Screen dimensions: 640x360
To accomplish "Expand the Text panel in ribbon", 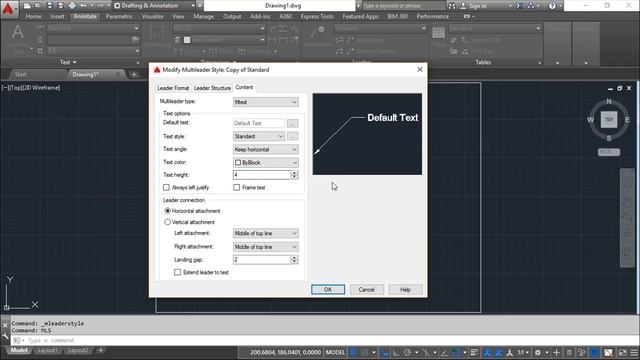I will (68, 62).
